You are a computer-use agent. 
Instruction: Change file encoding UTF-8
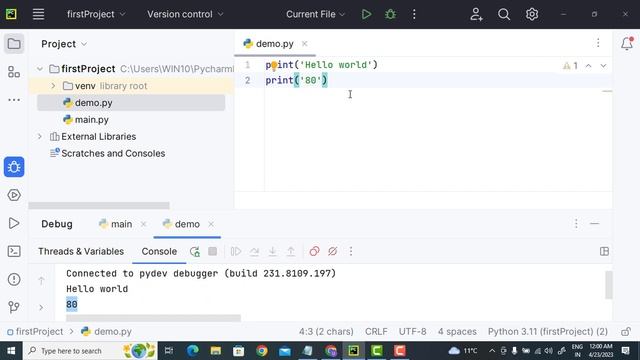pyautogui.click(x=412, y=331)
